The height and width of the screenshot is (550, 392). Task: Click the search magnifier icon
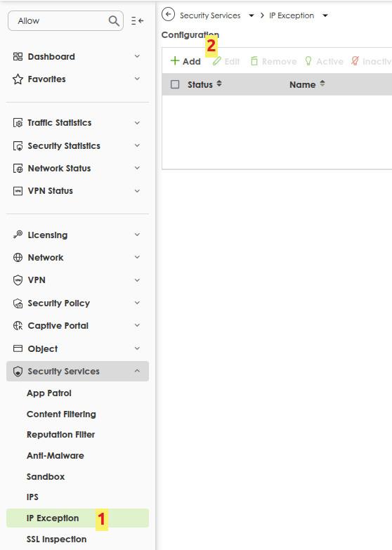point(114,20)
